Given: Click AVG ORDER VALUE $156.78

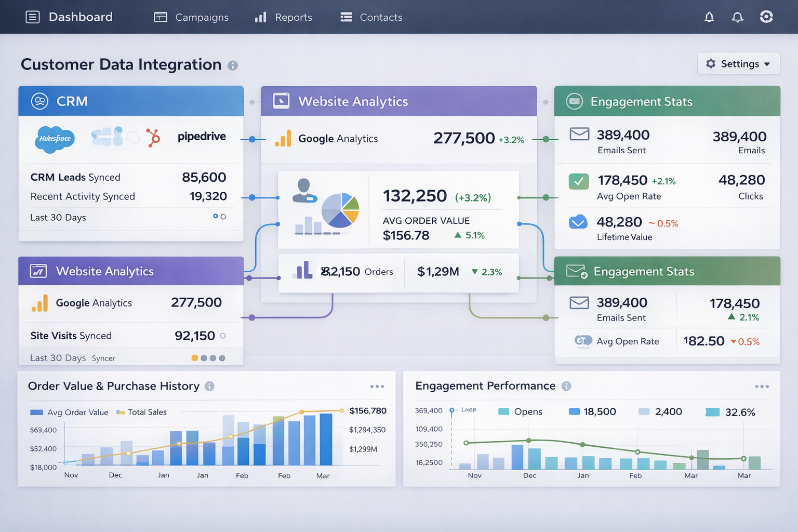Looking at the screenshot, I should [426, 228].
